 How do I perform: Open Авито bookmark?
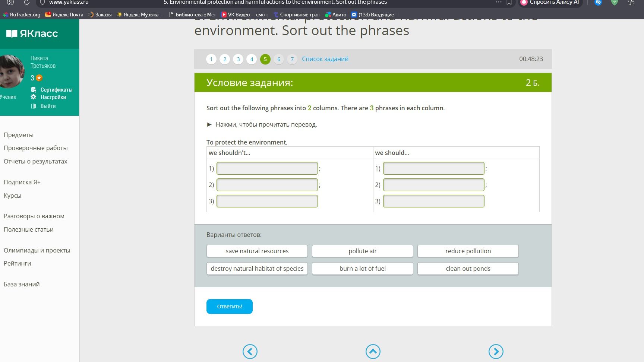(336, 15)
